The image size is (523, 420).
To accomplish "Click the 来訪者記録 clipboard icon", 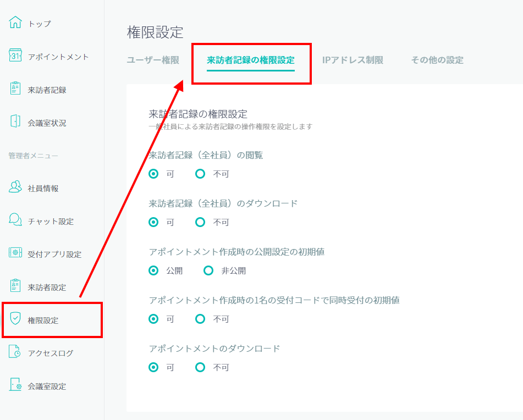I will tap(15, 89).
